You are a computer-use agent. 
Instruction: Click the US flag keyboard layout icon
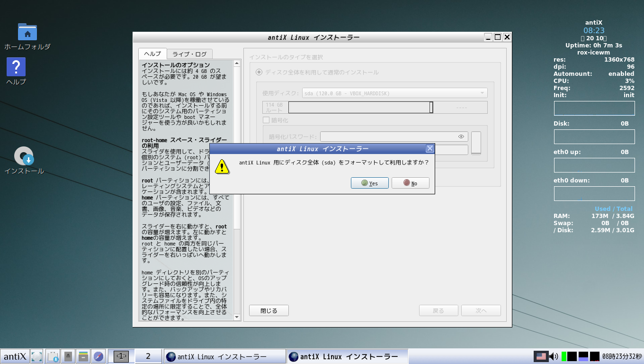point(541,356)
